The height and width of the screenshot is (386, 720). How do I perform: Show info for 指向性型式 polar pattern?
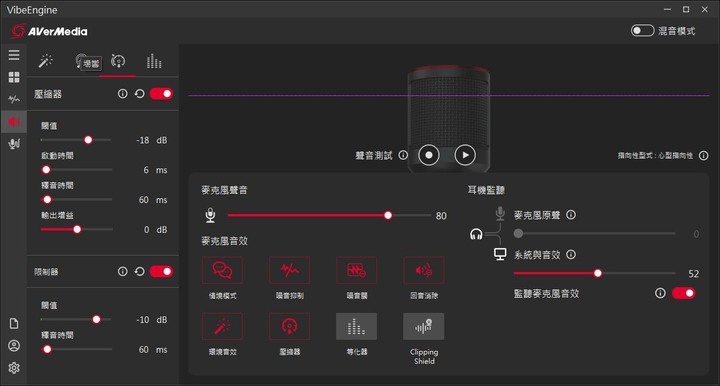(703, 156)
